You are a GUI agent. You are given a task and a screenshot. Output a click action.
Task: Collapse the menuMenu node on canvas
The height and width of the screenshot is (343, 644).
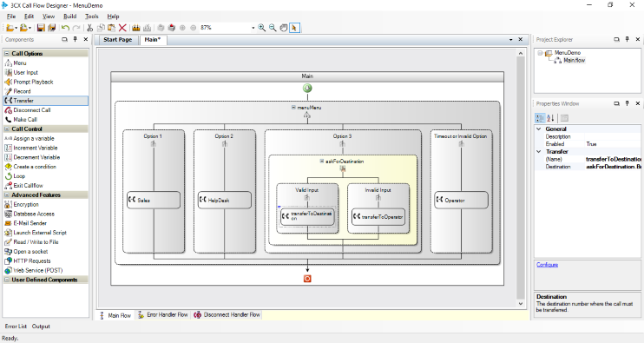click(x=293, y=107)
